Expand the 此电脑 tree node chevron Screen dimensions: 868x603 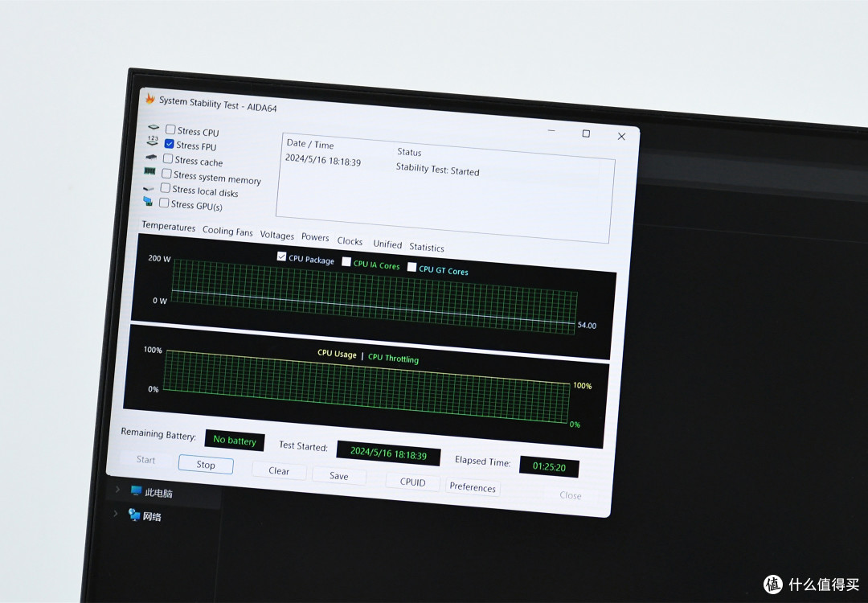pos(117,489)
